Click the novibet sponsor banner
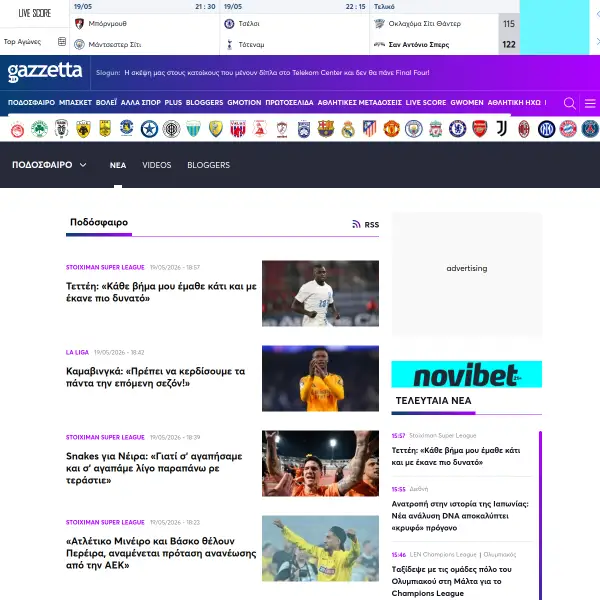 (x=466, y=374)
